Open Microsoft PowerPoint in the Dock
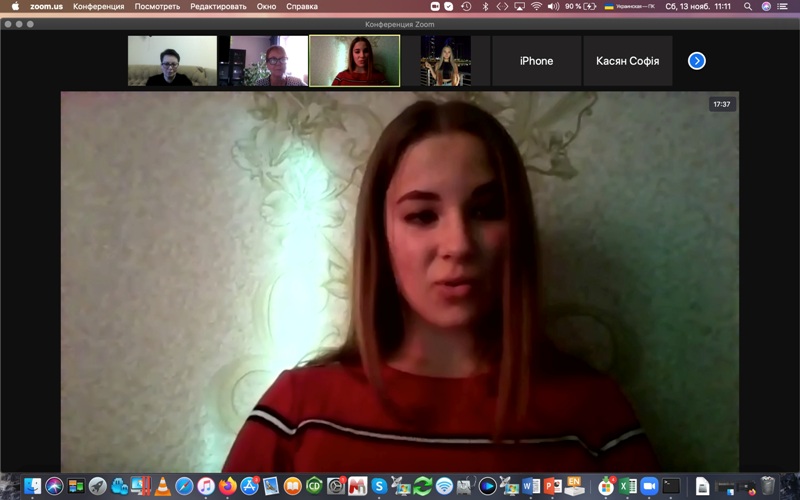Screen dimensions: 800x500 (x=553, y=486)
